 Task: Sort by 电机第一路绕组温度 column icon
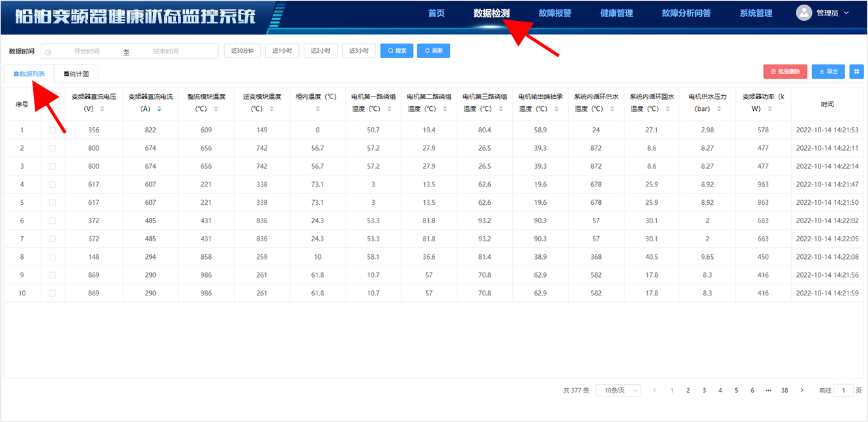[x=390, y=109]
